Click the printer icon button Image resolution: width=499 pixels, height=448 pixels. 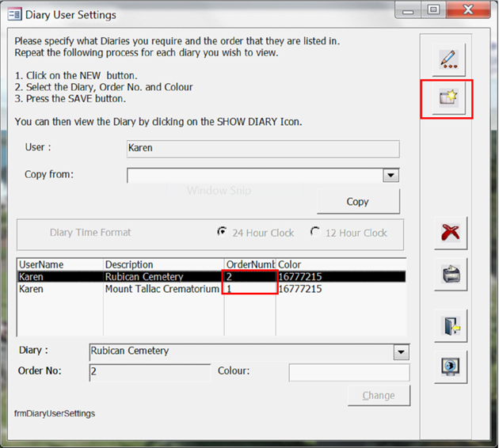(451, 274)
